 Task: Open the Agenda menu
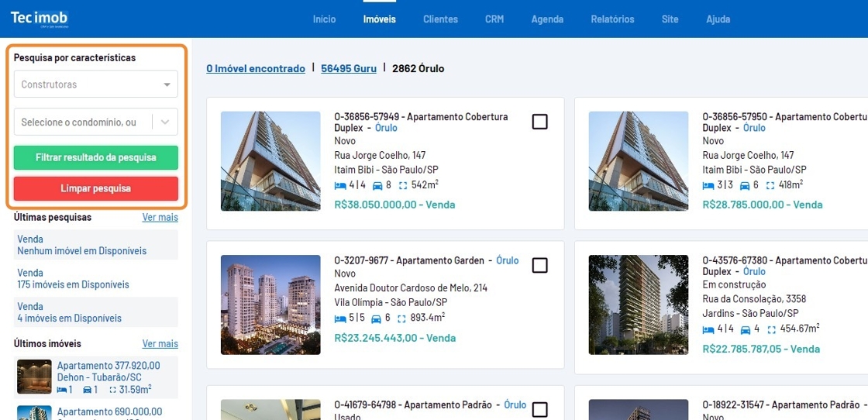(547, 19)
